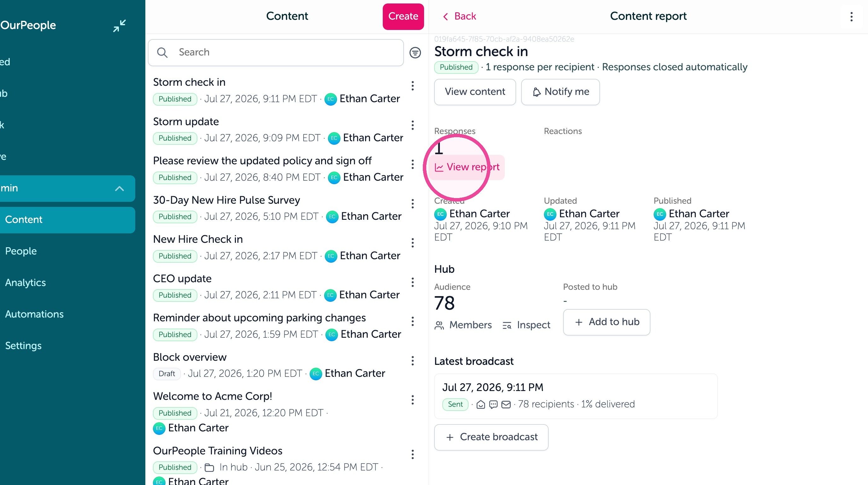Open three-dot menu for New Hire Check in
The width and height of the screenshot is (868, 485).
coord(412,243)
